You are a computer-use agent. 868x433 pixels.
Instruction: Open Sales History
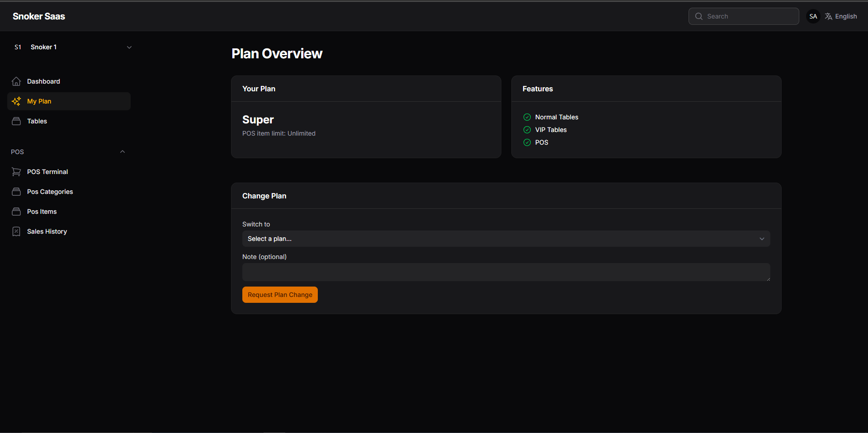(x=69, y=231)
